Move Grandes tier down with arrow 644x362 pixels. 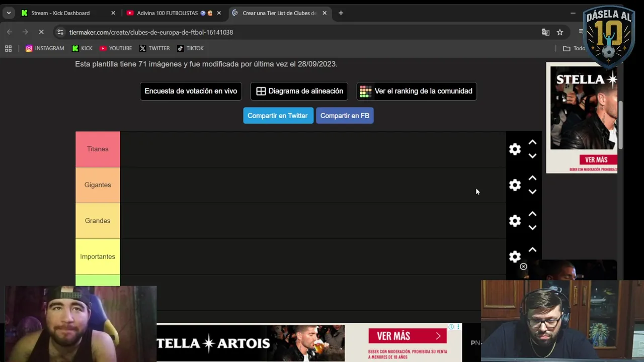(532, 227)
